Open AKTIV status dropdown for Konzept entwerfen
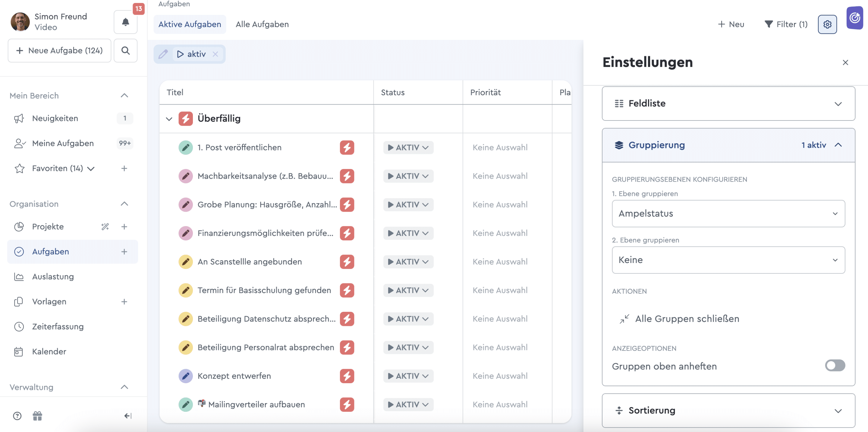The height and width of the screenshot is (432, 868). pyautogui.click(x=408, y=376)
